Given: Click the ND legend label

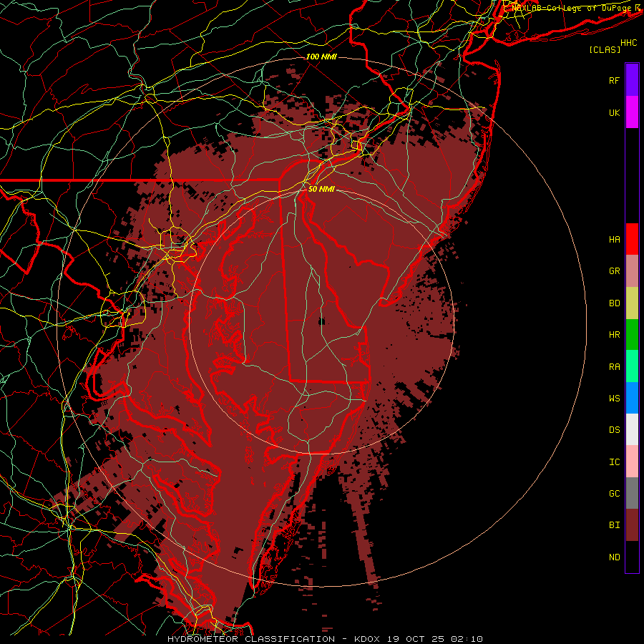Looking at the screenshot, I should coord(614,557).
